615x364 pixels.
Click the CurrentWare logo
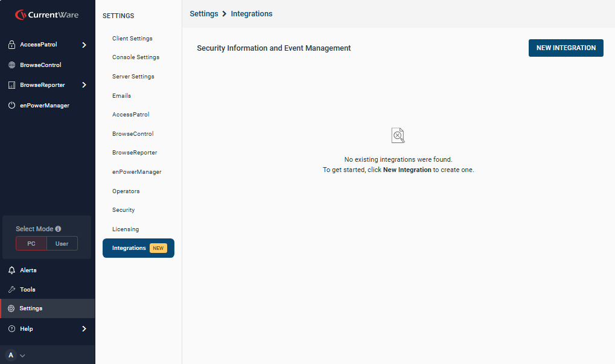pos(47,14)
